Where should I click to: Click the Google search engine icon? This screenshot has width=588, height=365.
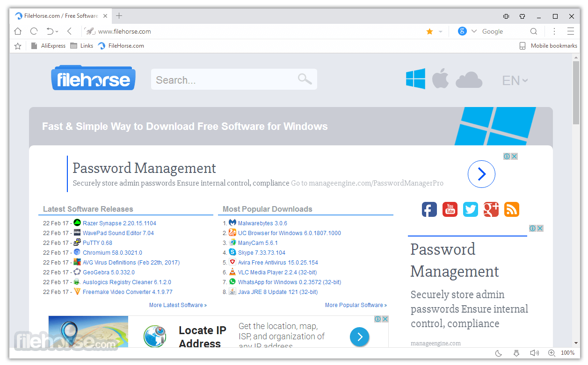click(x=462, y=31)
